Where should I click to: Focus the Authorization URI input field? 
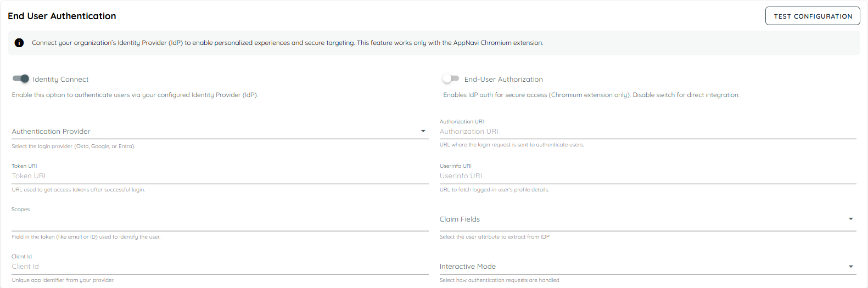tap(648, 132)
